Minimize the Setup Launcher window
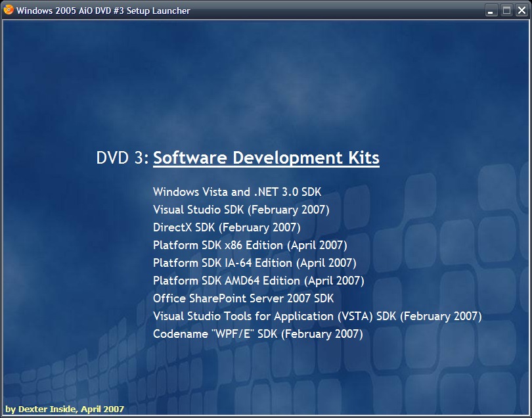Image resolution: width=532 pixels, height=418 pixels. point(490,11)
